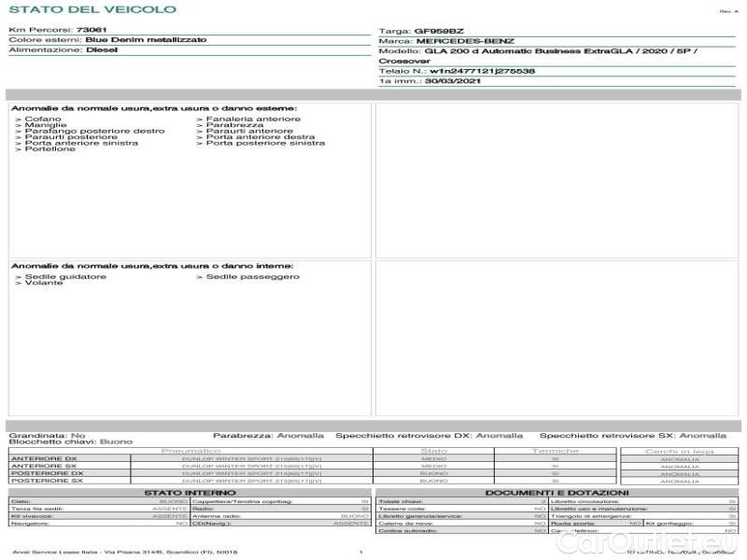The width and height of the screenshot is (747, 560).
Task: Click the "Codice autoradio:" label
Action: [x=408, y=530]
